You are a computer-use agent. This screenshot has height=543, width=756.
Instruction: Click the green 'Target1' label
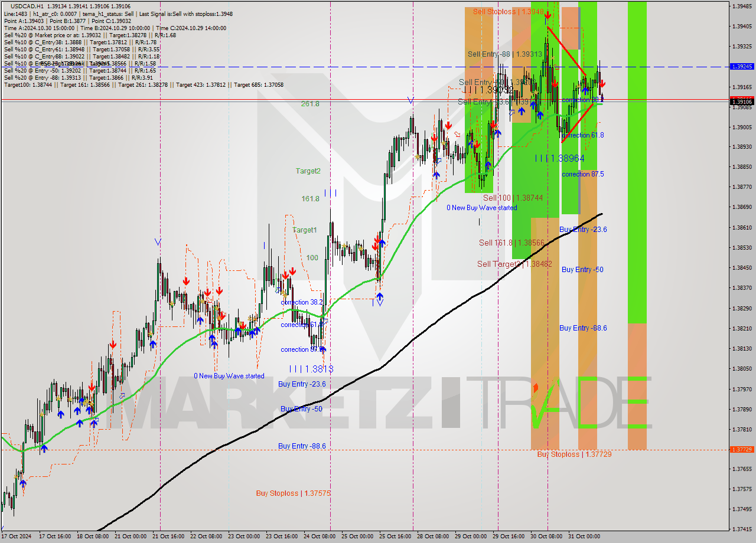[305, 230]
